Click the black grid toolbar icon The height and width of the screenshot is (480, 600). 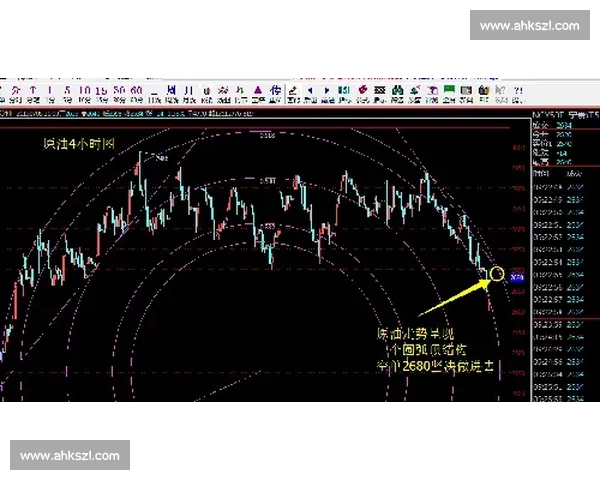coord(380,94)
